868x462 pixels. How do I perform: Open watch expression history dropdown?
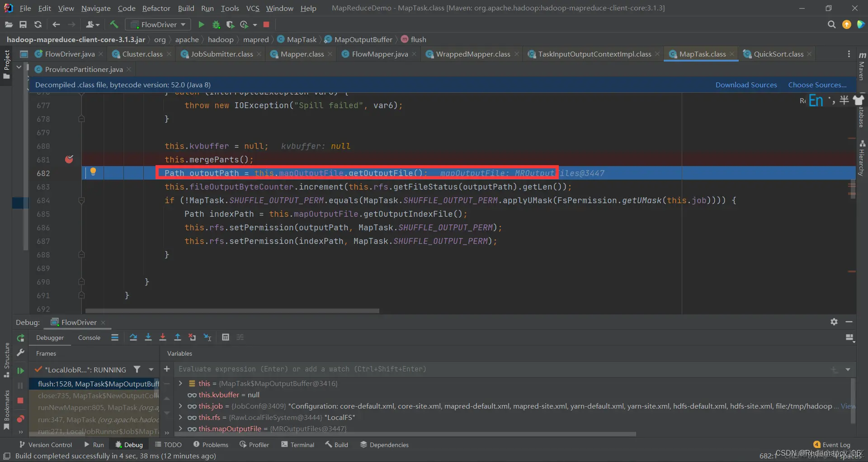click(x=848, y=369)
